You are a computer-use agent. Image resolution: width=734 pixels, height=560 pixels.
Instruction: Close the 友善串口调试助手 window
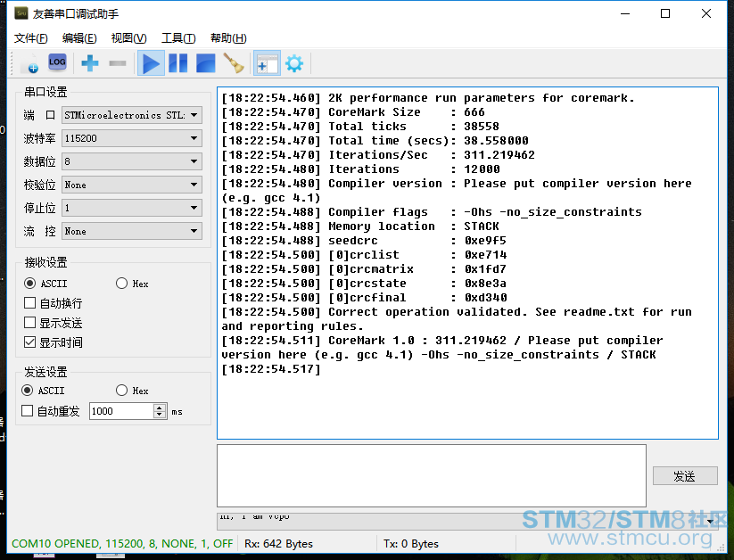tap(706, 13)
